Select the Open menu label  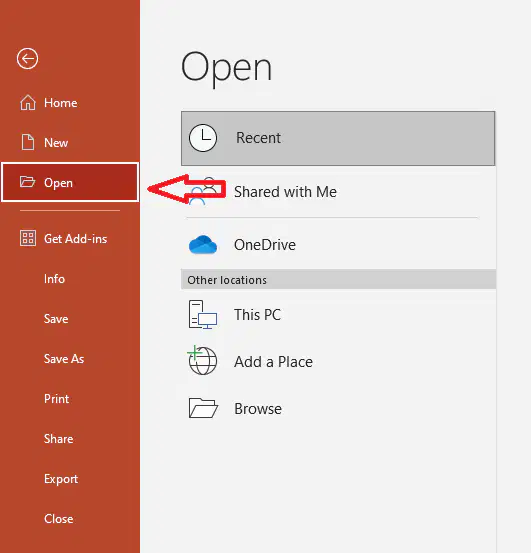point(59,183)
